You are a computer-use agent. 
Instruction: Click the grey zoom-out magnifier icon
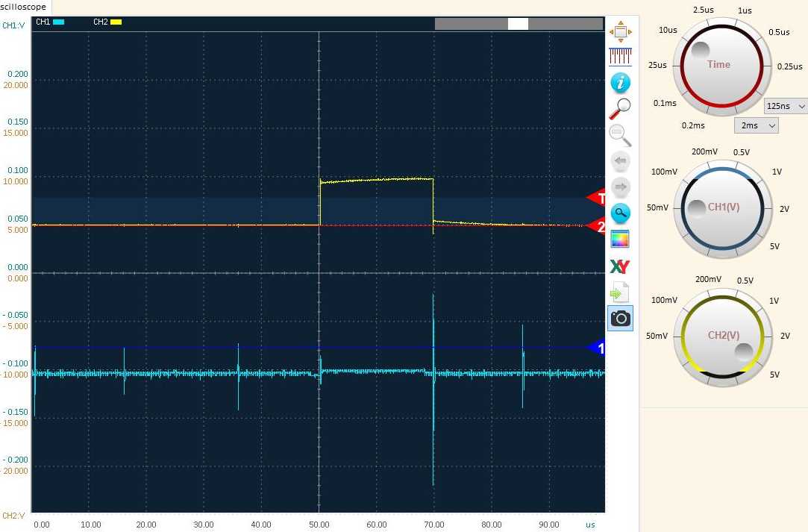point(621,135)
